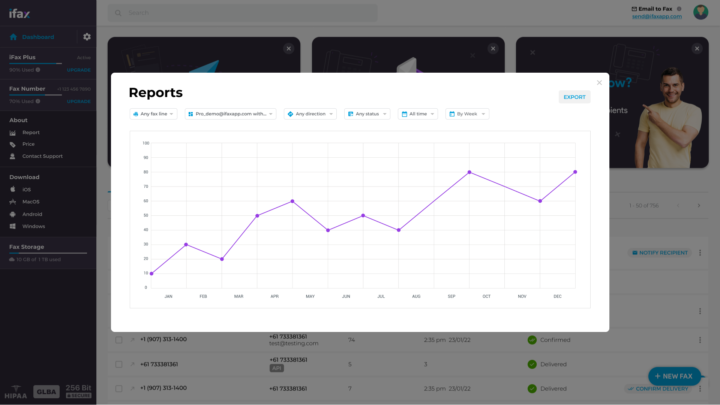Click the Confirmed status check icon
The width and height of the screenshot is (720, 405).
[x=532, y=340]
